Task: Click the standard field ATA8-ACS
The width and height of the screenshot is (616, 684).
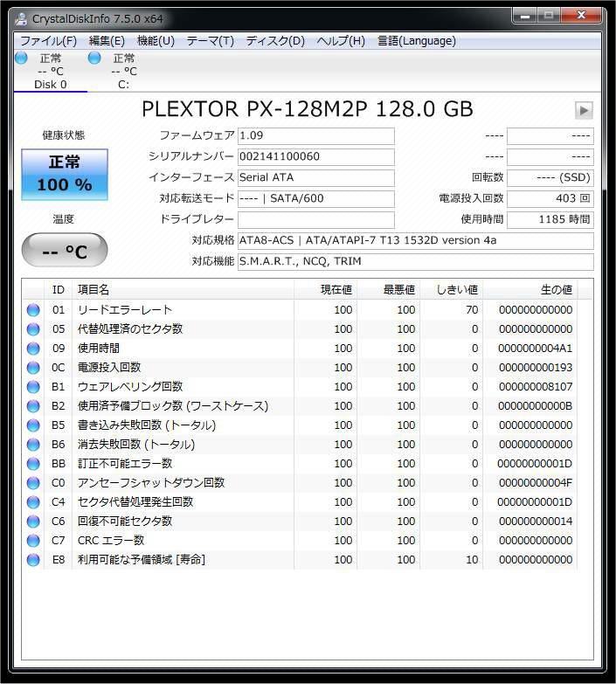Action: (415, 241)
